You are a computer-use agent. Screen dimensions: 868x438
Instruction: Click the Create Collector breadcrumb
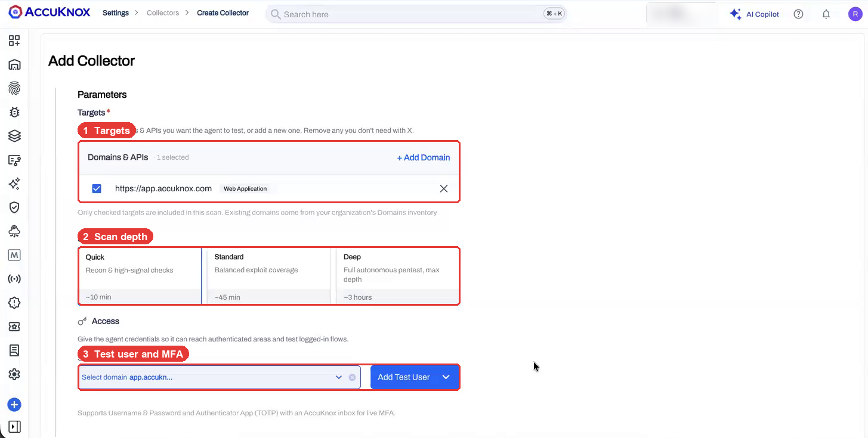pyautogui.click(x=223, y=13)
